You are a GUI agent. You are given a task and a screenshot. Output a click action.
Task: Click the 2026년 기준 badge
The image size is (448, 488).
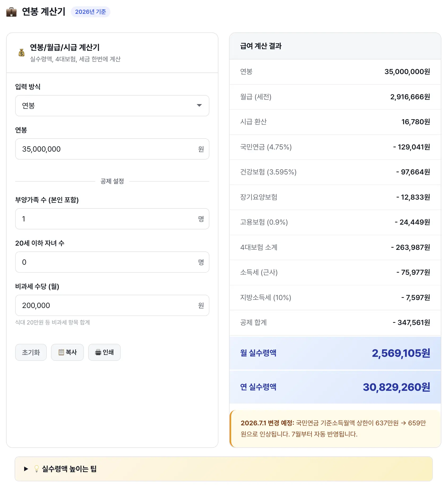[91, 12]
